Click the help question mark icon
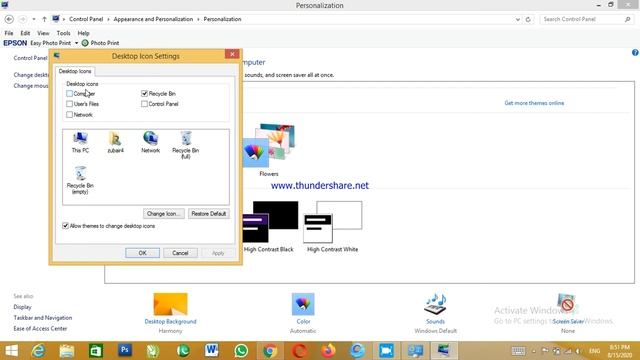Viewport: 640px width, 360px height. click(635, 53)
